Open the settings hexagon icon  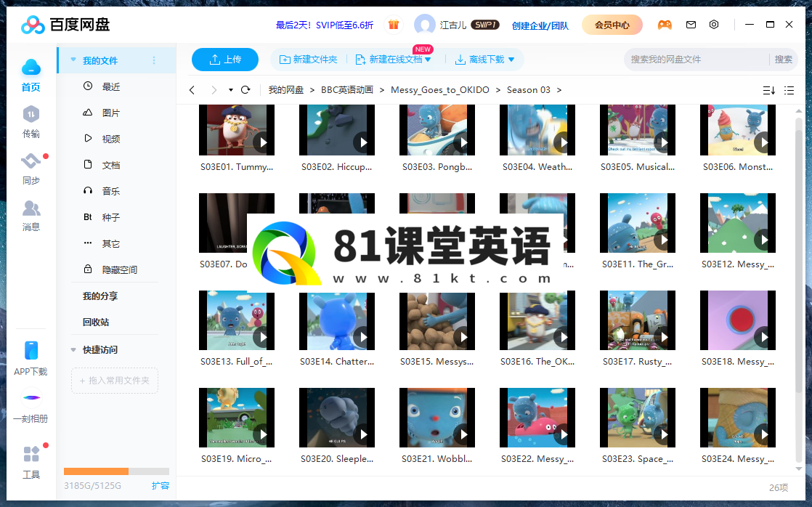[x=714, y=25]
